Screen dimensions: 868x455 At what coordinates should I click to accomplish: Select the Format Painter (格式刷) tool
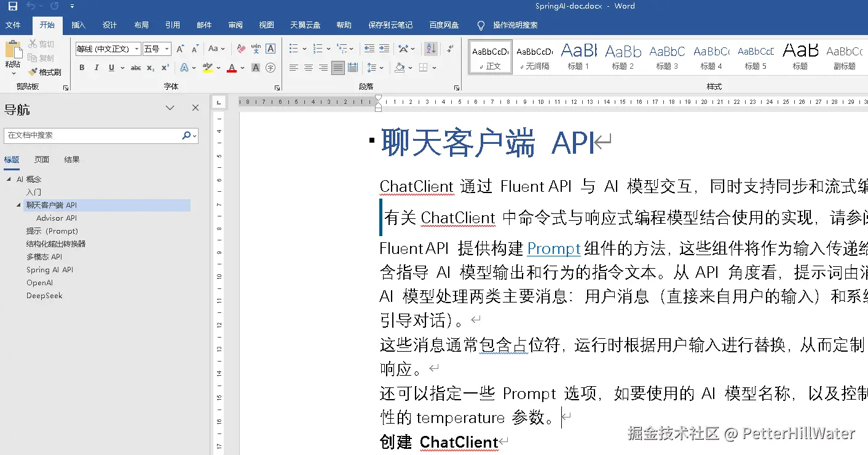pos(45,72)
